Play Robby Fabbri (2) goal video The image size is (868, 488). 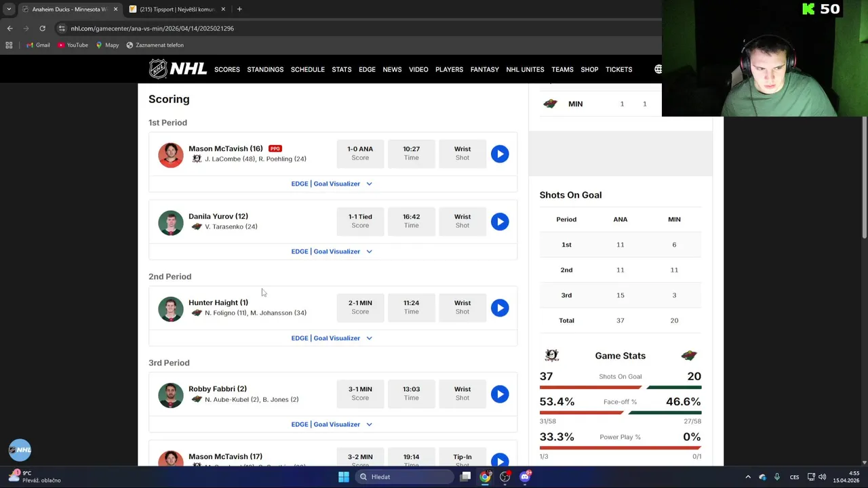500,394
